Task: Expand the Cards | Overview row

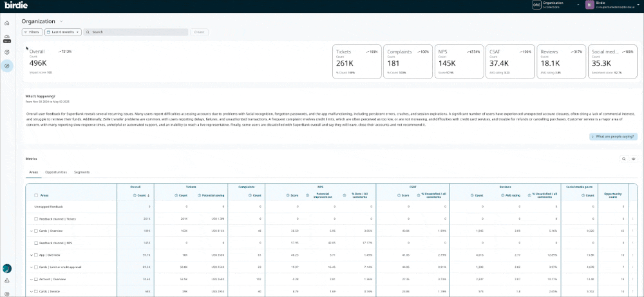Action: pos(32,231)
